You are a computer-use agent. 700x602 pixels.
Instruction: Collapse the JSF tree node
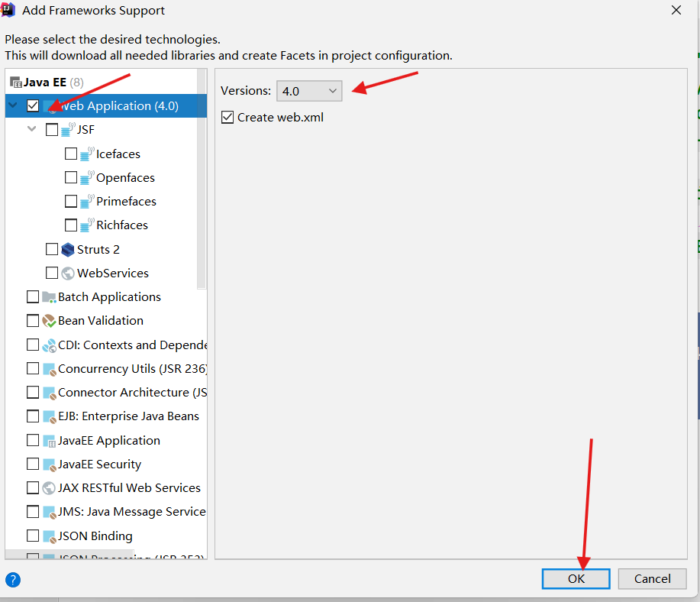32,129
